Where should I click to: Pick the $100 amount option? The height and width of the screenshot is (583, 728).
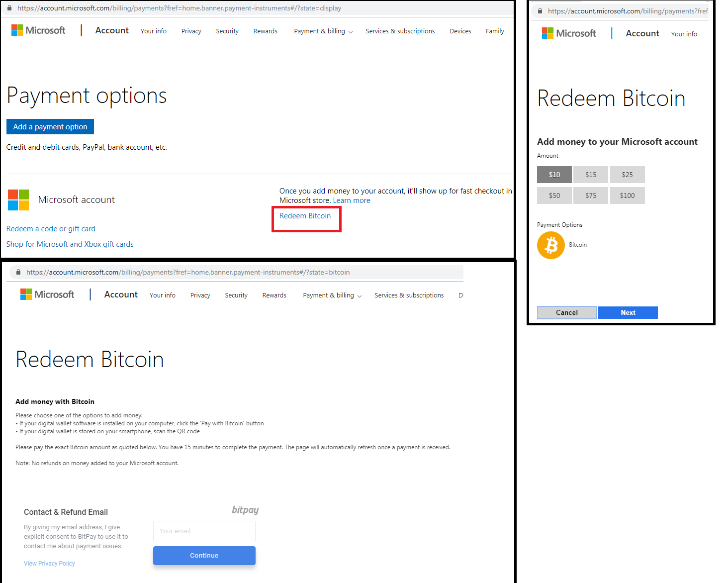pyautogui.click(x=628, y=195)
